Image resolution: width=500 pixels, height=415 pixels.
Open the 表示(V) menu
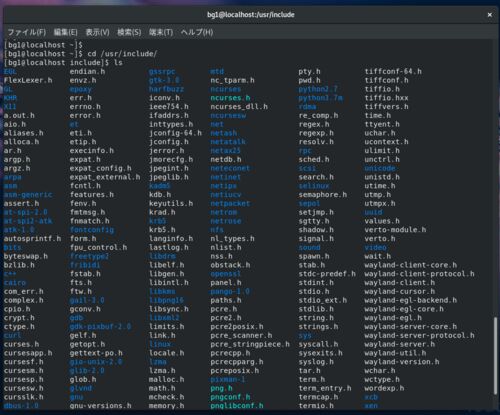[97, 32]
